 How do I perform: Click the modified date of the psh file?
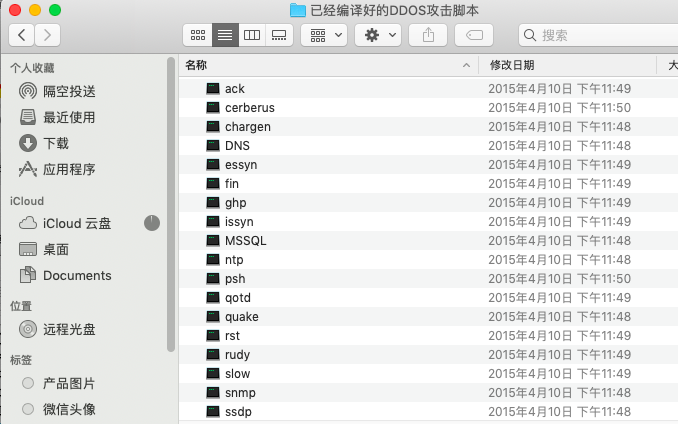pos(560,279)
